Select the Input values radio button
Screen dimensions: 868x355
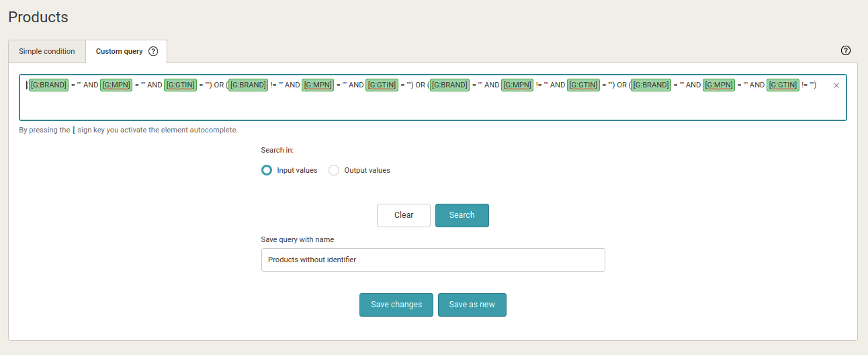coord(267,170)
